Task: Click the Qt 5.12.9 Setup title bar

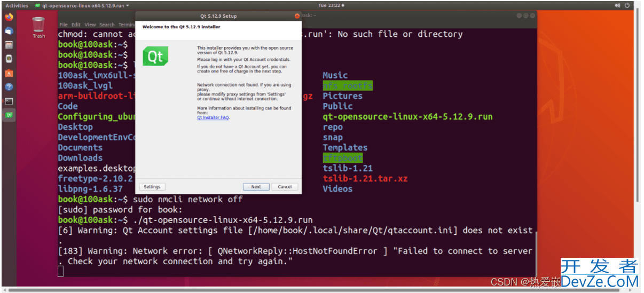Action: tap(218, 16)
